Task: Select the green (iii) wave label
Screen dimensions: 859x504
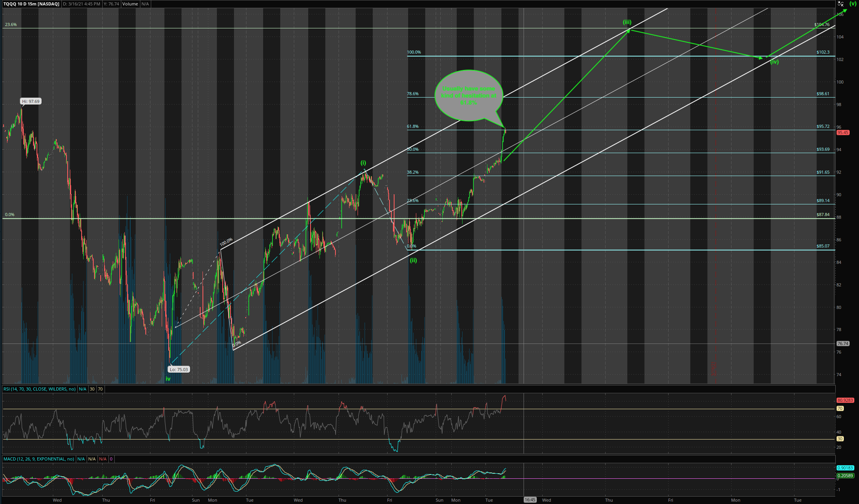Action: click(627, 22)
